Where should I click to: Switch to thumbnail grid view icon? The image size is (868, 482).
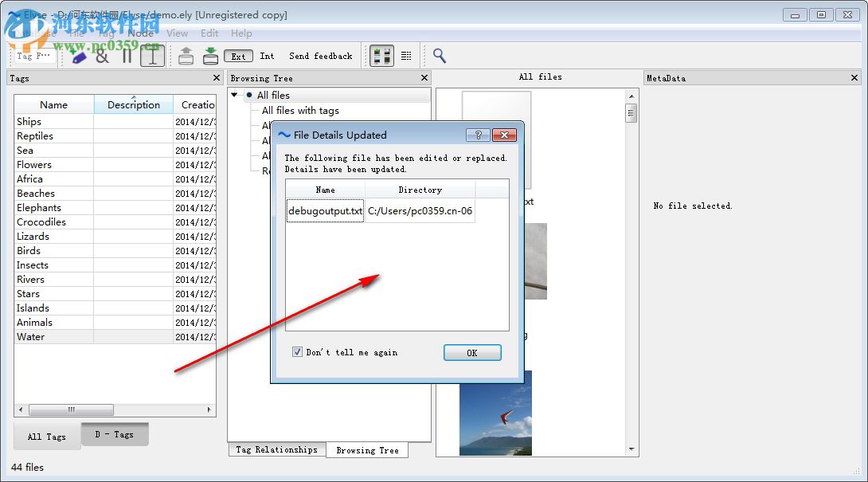[x=381, y=56]
